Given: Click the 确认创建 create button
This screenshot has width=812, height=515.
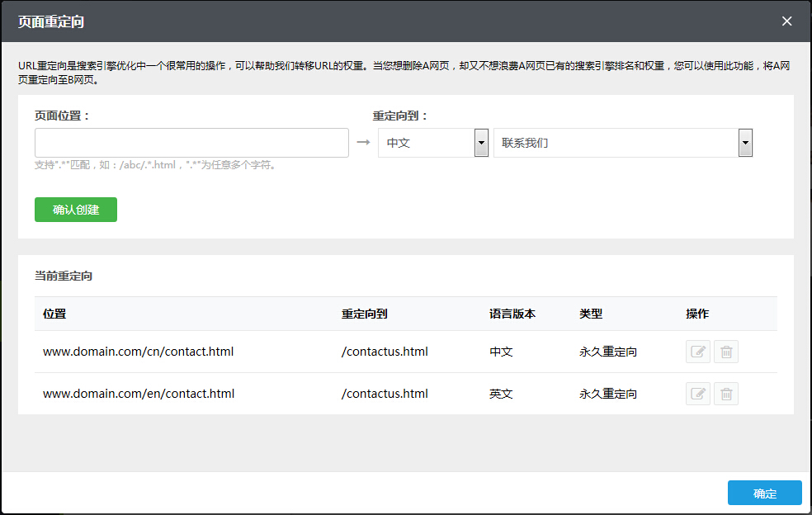Looking at the screenshot, I should [75, 210].
